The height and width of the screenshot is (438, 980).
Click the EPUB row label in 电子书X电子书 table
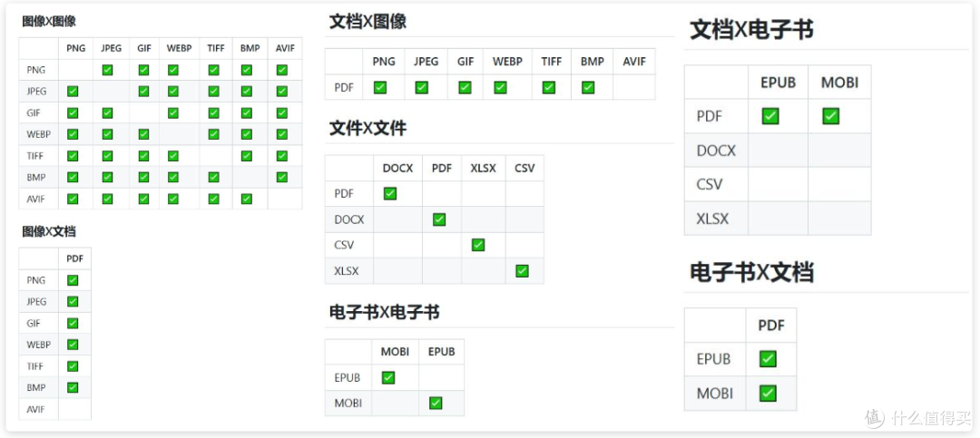coord(347,378)
